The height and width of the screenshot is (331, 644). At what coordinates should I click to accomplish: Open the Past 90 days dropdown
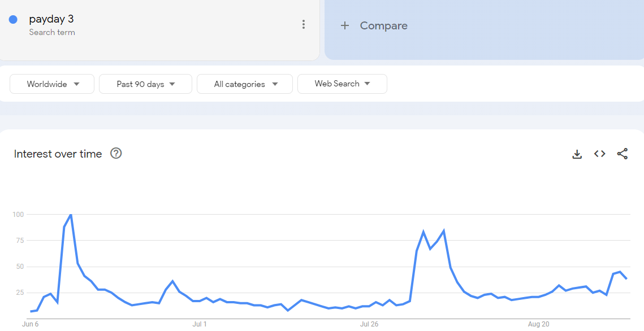[x=145, y=84]
